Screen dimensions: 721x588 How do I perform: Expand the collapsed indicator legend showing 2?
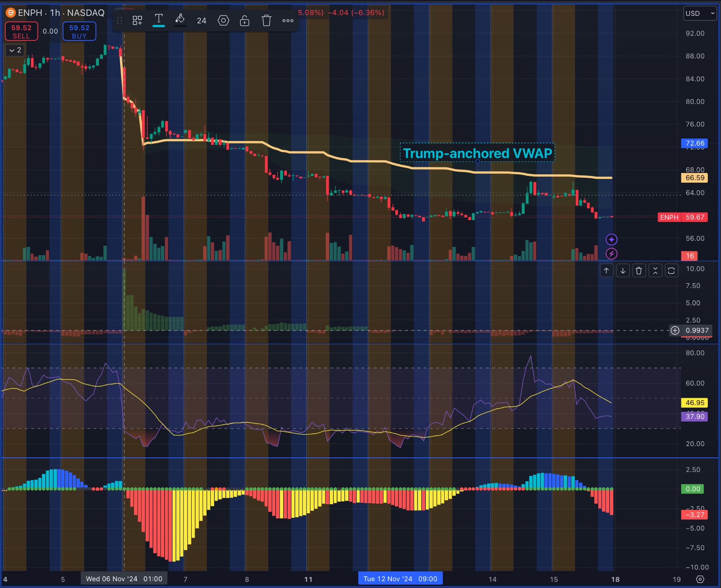pos(15,50)
